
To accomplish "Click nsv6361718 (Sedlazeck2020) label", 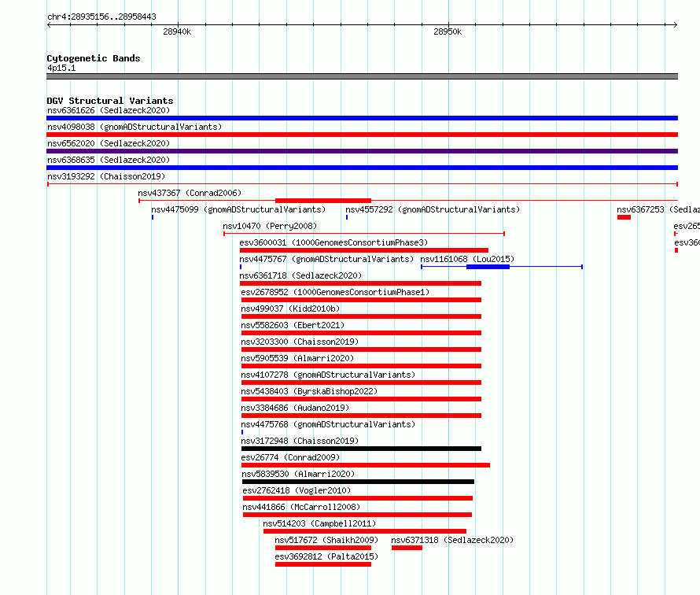I will (300, 275).
